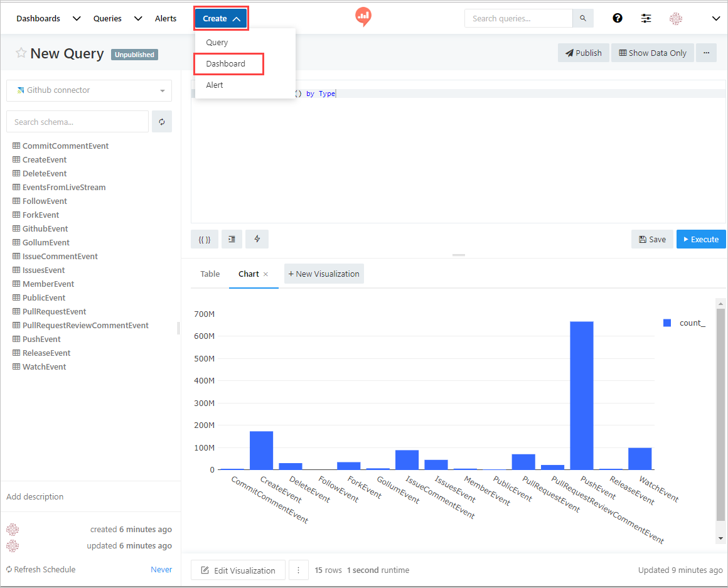Viewport: 728px width, 588px height.
Task: Open settings using the sliders icon
Action: click(x=646, y=18)
